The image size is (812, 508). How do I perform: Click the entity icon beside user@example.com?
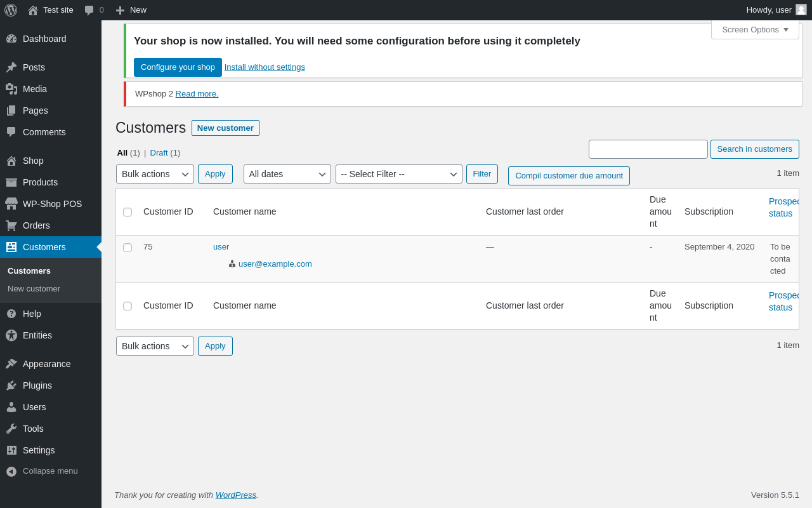coord(232,264)
